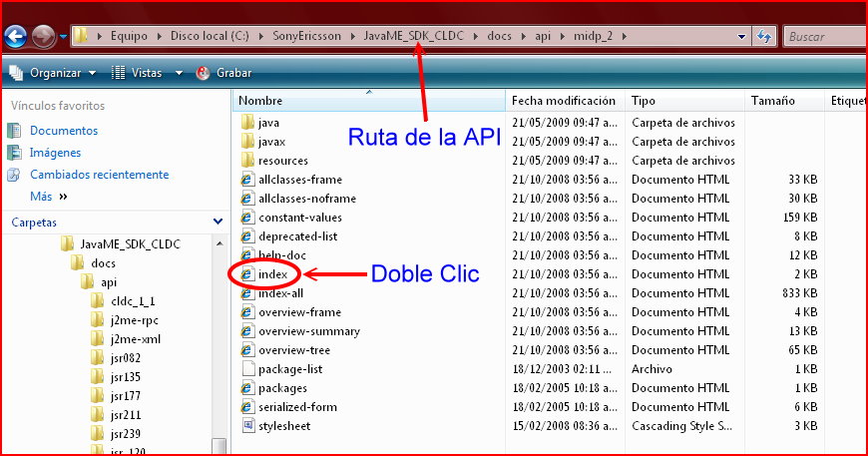Image resolution: width=868 pixels, height=456 pixels.
Task: Select help-doc HTML file icon
Action: (247, 254)
